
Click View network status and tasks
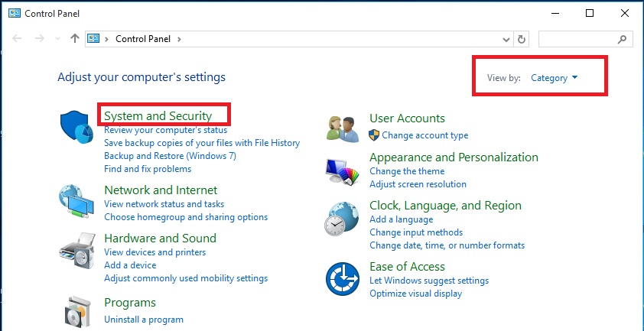164,204
